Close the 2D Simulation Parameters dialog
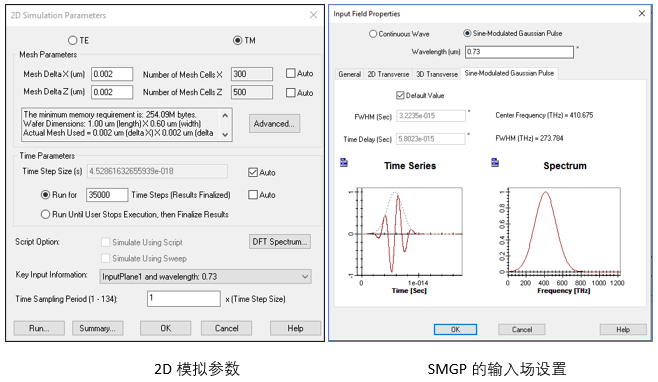658x382 pixels. point(313,15)
